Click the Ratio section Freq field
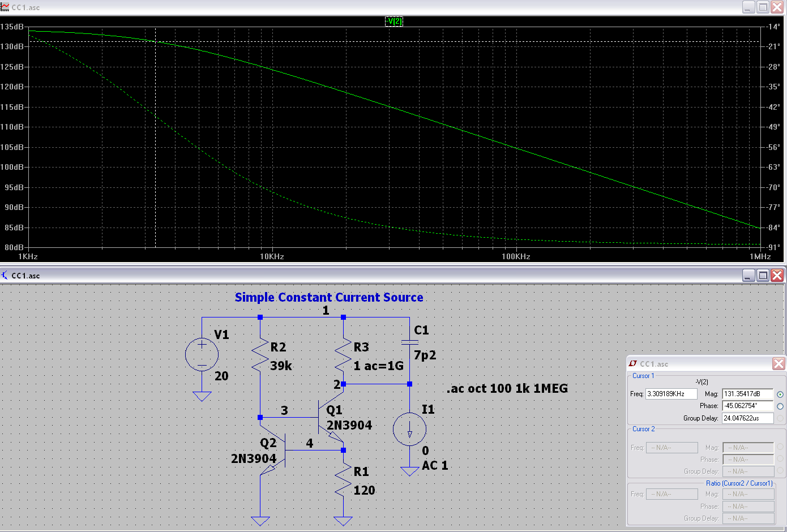Screen dimensions: 787x532 pyautogui.click(x=671, y=494)
